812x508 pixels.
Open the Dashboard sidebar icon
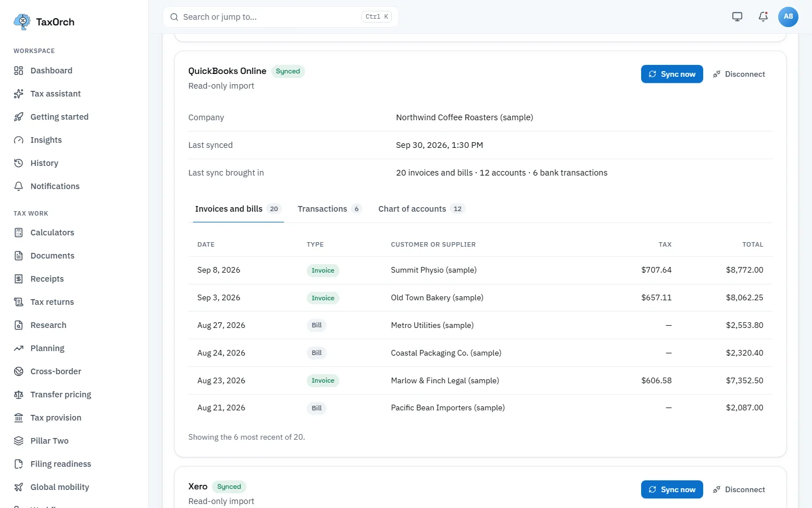[19, 71]
